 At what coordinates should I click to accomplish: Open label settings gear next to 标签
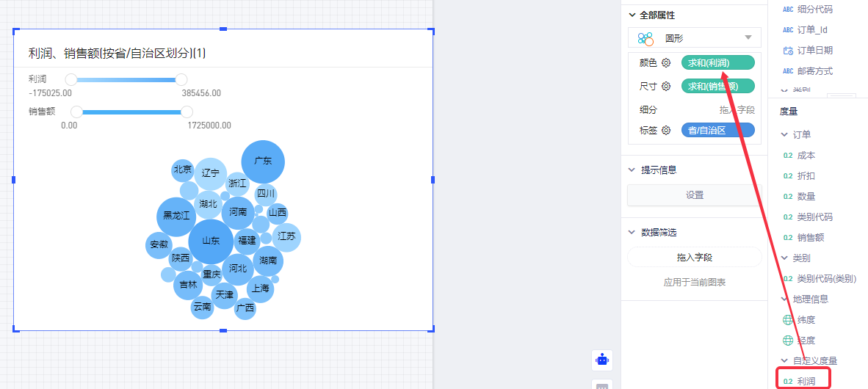(x=667, y=131)
